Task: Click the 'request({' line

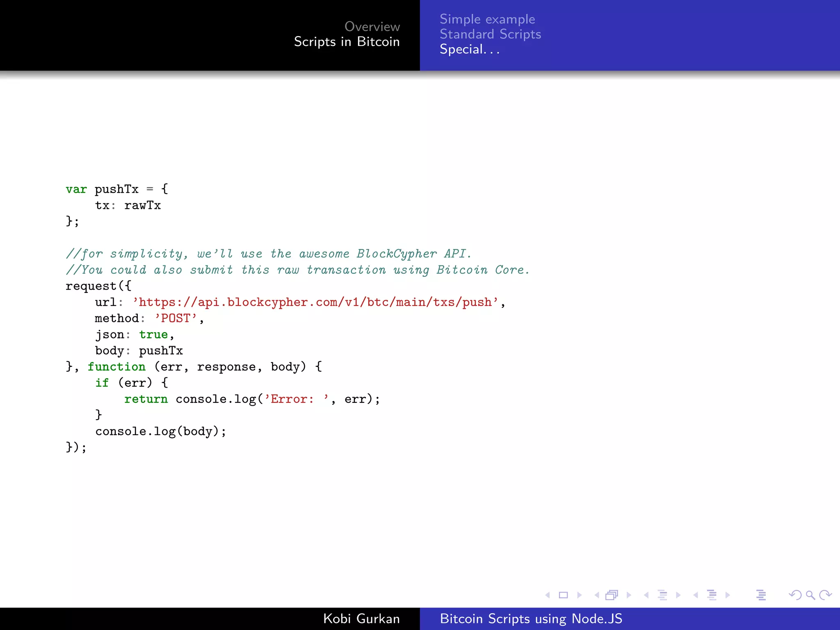Action: (x=98, y=286)
